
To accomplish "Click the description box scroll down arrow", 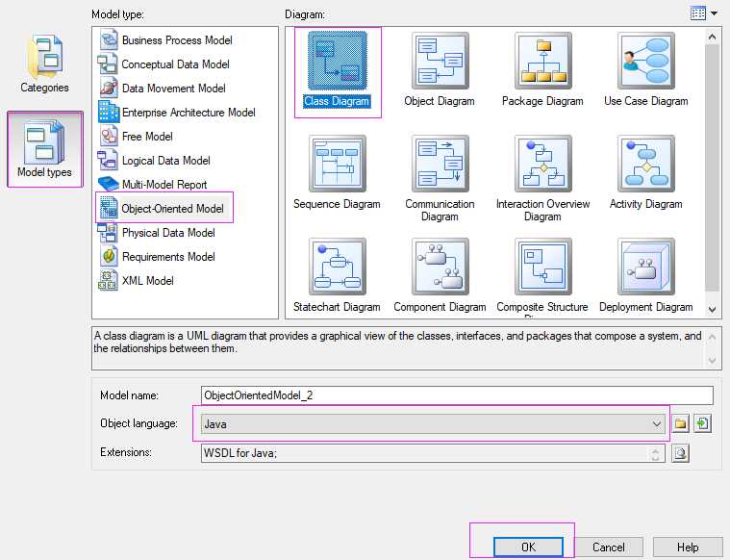I will coord(712,360).
